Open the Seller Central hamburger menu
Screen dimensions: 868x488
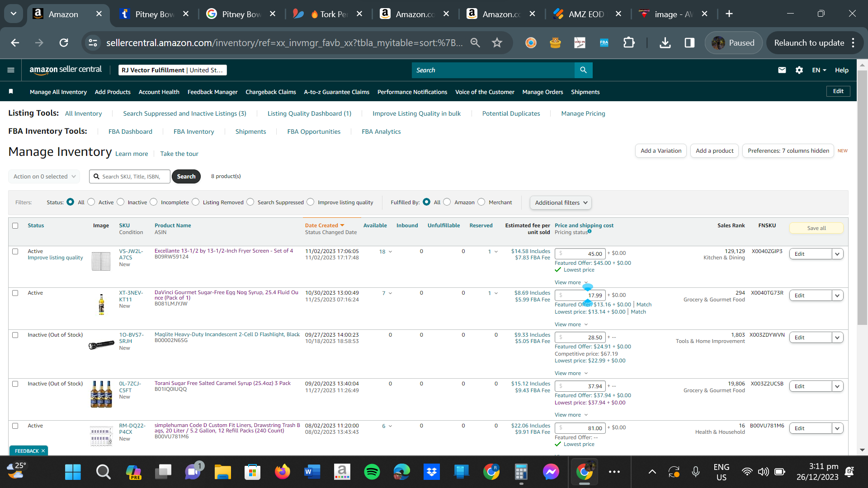[x=11, y=70]
